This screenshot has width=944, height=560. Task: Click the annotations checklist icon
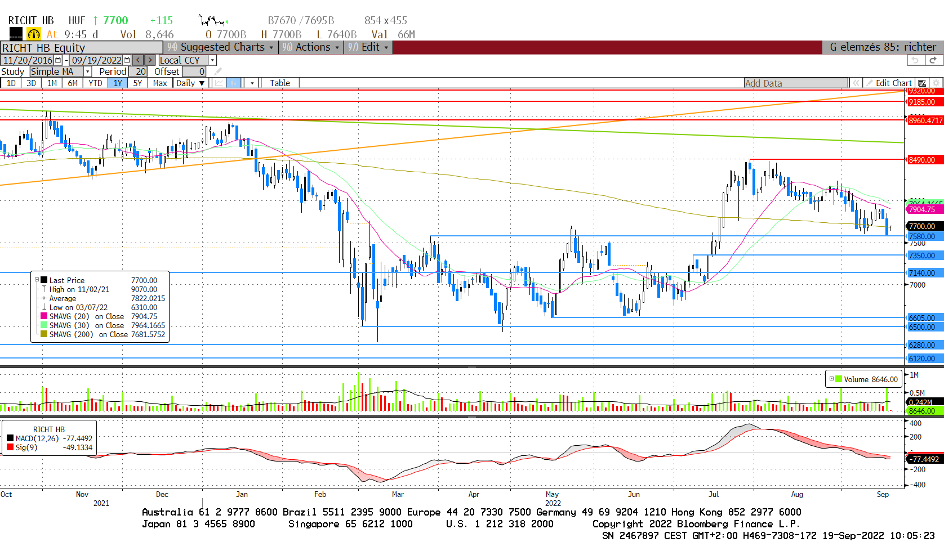(922, 83)
